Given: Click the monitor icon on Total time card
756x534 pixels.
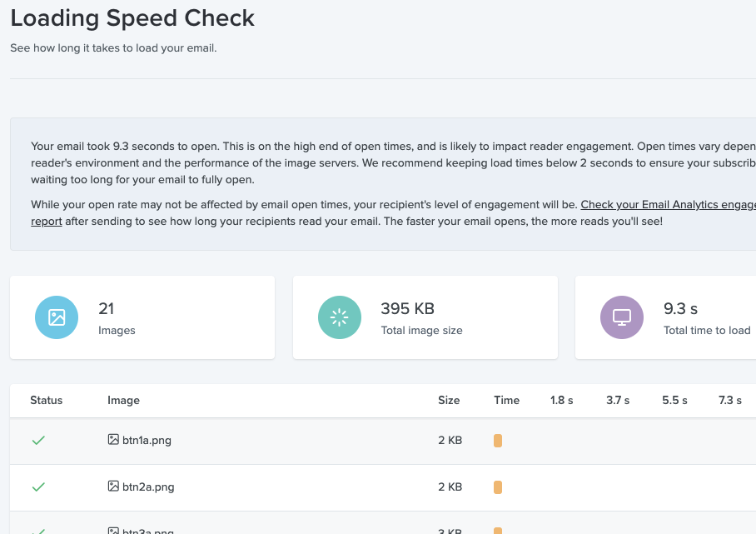Looking at the screenshot, I should [621, 317].
